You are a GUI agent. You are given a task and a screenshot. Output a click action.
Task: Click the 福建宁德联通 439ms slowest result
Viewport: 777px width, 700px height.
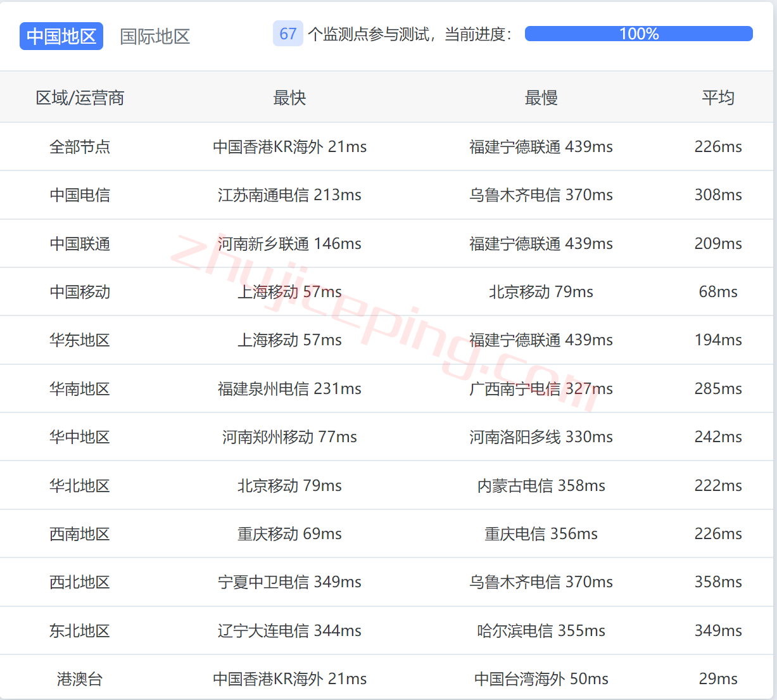point(541,146)
